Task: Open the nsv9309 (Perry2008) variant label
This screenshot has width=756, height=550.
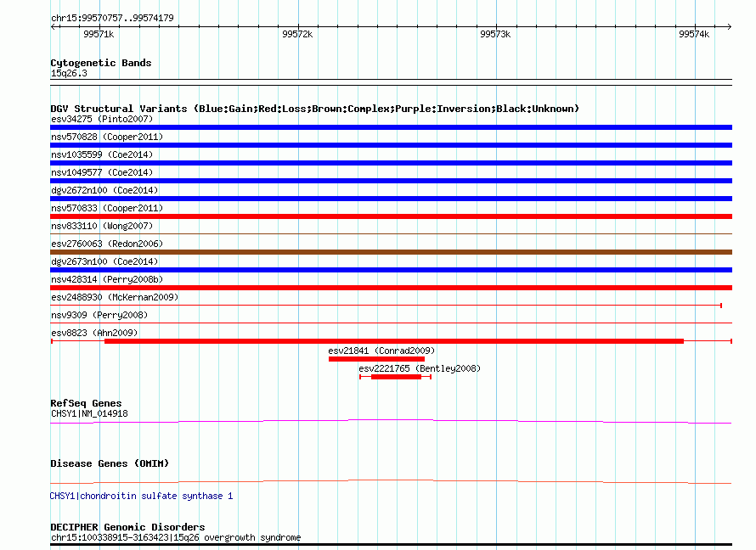Action: click(x=99, y=315)
